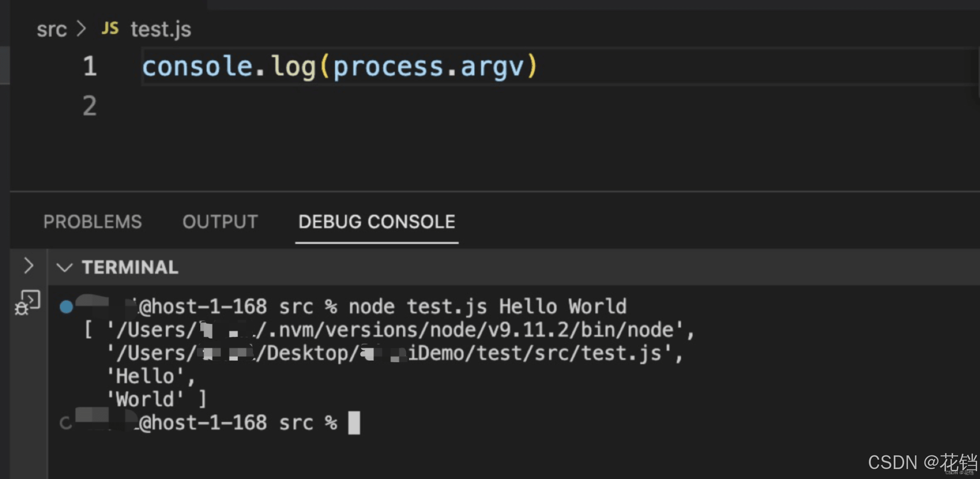Select the DEBUG CONSOLE tab

(376, 222)
